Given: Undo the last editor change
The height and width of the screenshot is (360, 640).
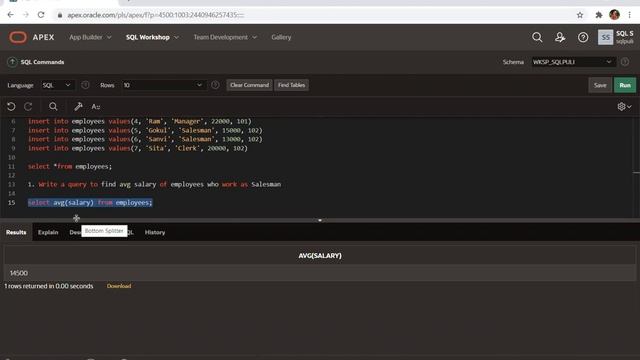Looking at the screenshot, I should tap(11, 107).
